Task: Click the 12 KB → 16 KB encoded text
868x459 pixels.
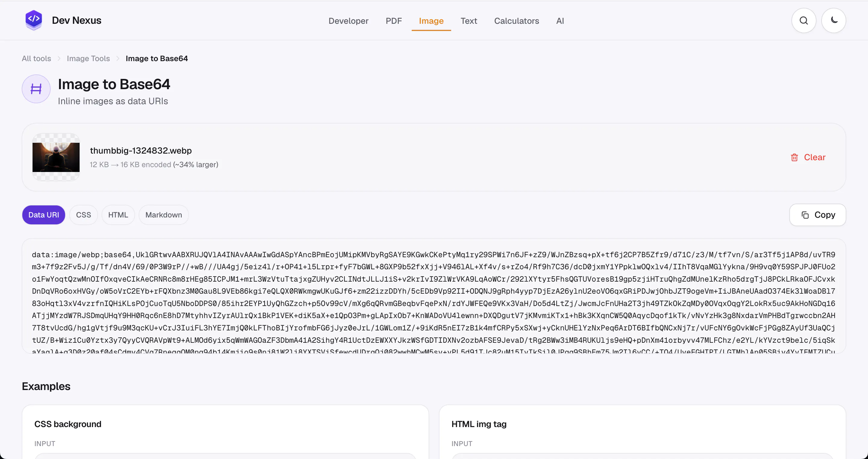Action: click(x=131, y=165)
